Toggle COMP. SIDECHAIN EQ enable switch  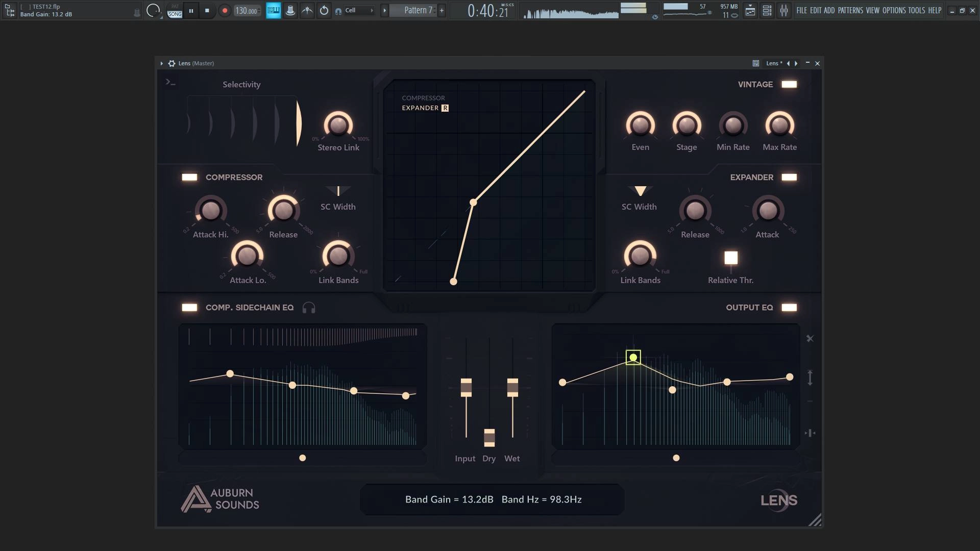[189, 307]
